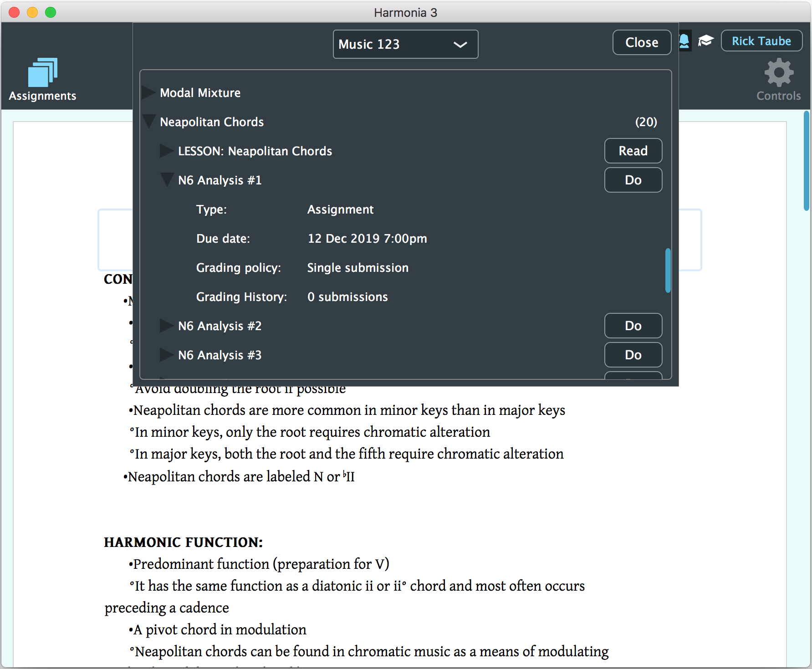
Task: Open the Music 123 course dropdown
Action: 405,44
